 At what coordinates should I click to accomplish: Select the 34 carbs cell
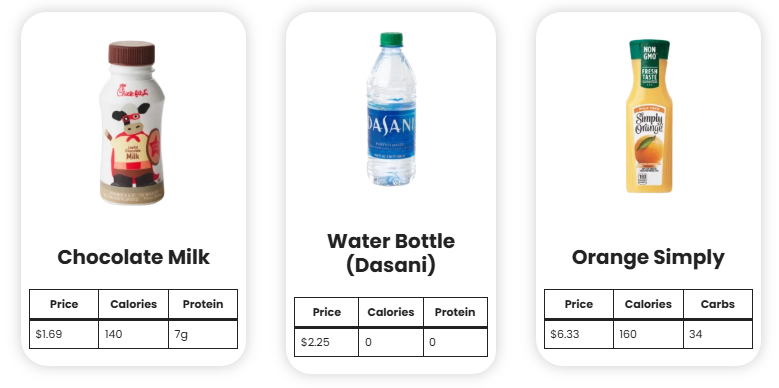[x=718, y=334]
